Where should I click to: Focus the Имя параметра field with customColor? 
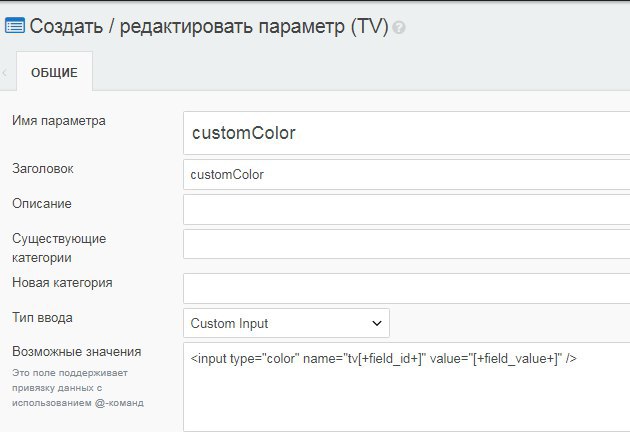[x=406, y=133]
